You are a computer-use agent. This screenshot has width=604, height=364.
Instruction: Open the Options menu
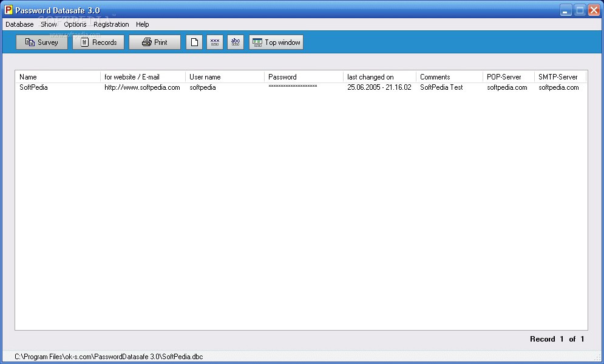pos(75,24)
